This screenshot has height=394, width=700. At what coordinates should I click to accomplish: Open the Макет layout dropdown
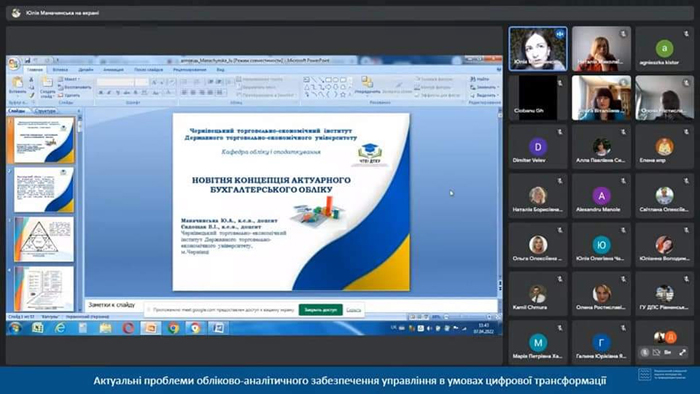[69, 79]
